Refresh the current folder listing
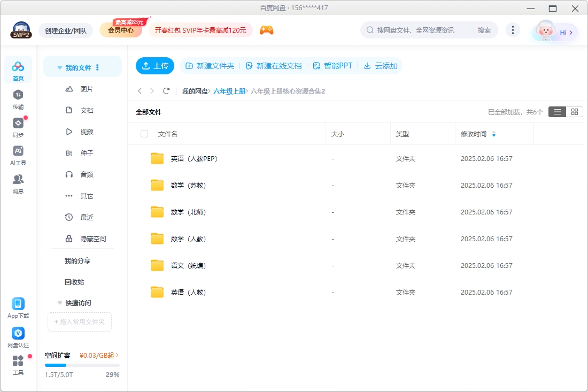The width and height of the screenshot is (588, 392). [166, 91]
